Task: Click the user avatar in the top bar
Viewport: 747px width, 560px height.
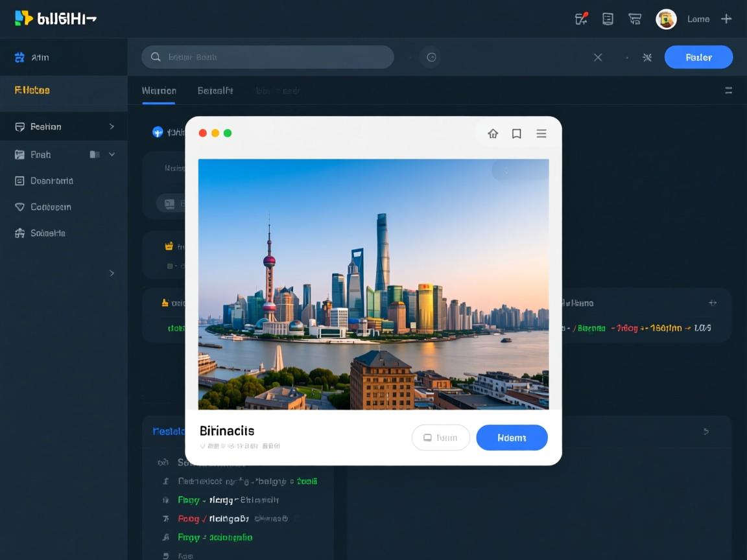Action: click(x=666, y=19)
